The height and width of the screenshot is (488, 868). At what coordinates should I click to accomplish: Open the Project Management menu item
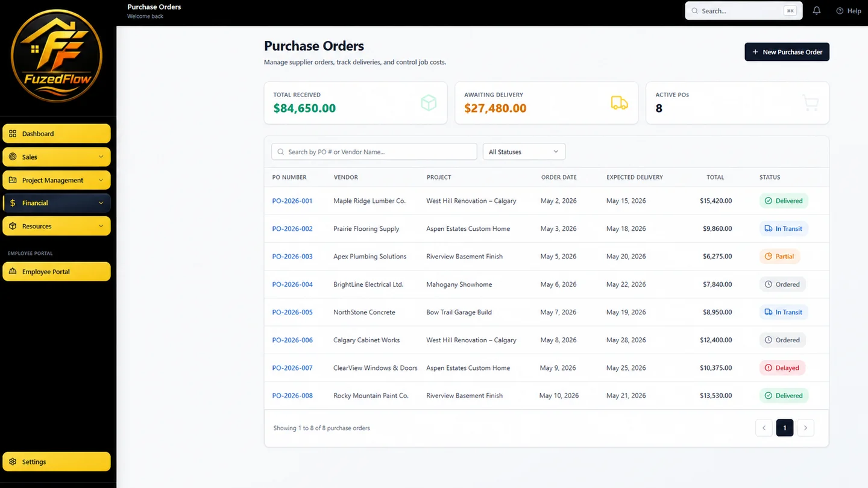point(57,180)
